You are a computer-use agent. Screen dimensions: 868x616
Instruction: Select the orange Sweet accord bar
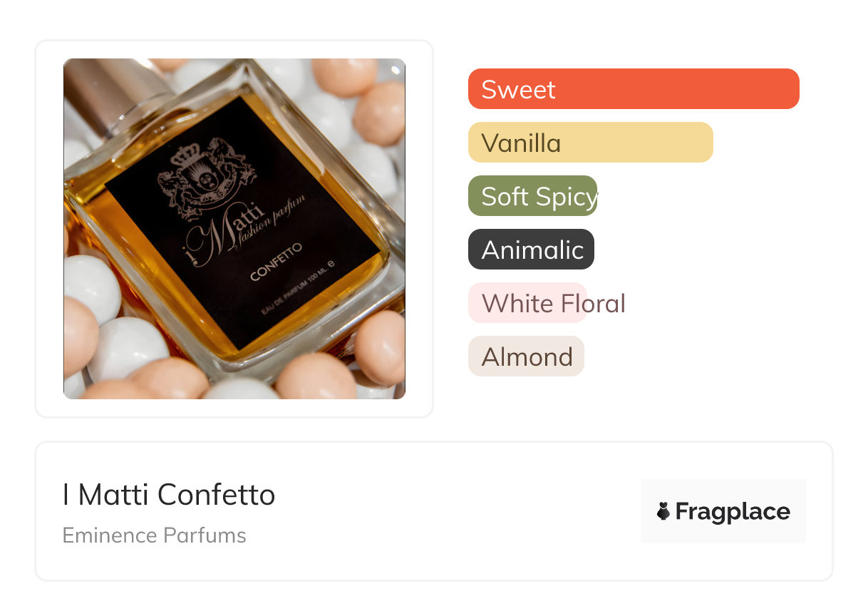pos(633,89)
